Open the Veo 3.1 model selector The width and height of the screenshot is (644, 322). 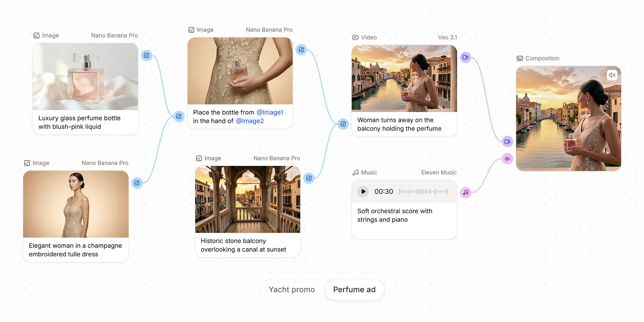(447, 37)
